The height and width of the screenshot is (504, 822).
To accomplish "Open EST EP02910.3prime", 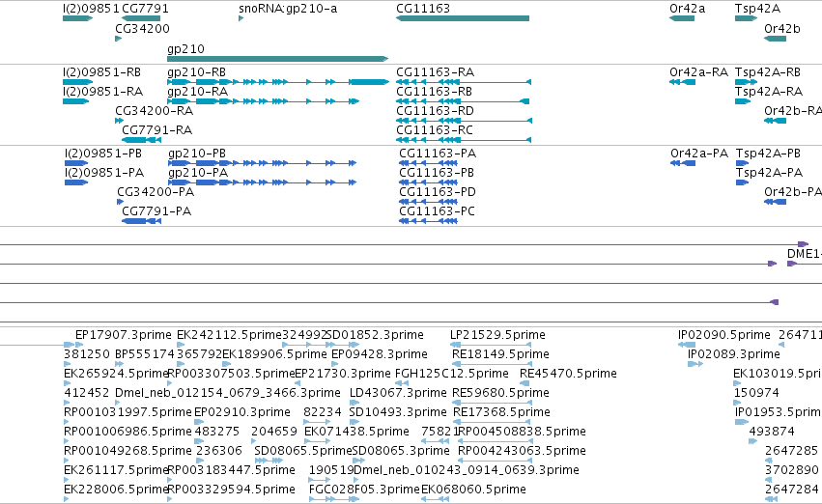I will 242,412.
